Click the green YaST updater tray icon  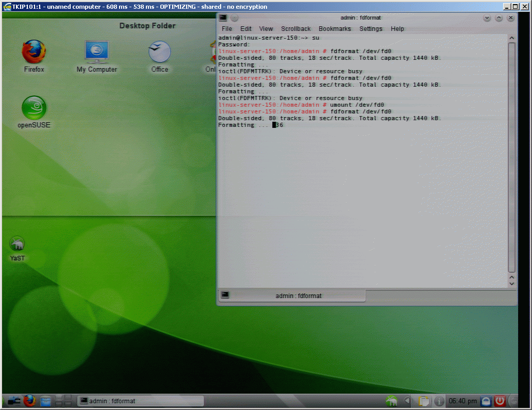[x=392, y=401]
